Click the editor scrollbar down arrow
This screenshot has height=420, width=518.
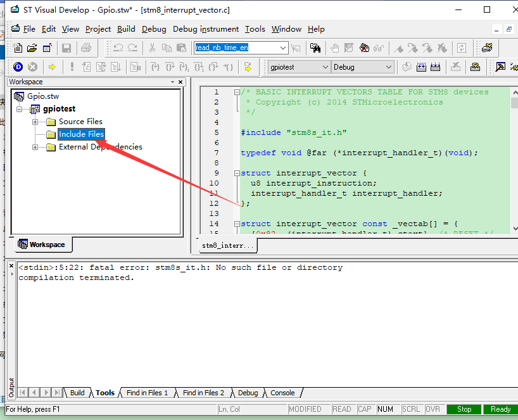point(515,228)
